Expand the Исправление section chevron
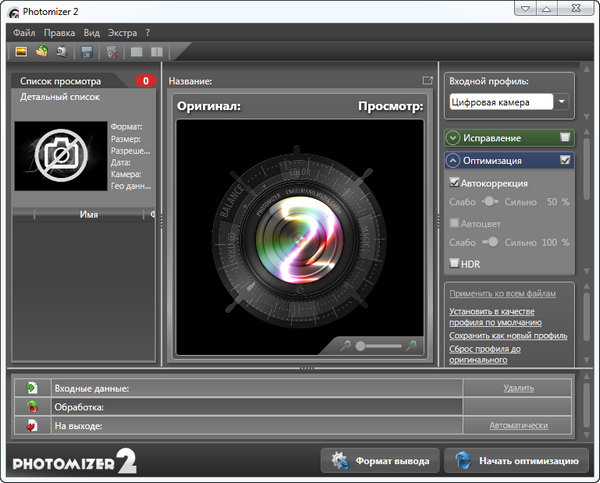The height and width of the screenshot is (483, 600). (453, 138)
